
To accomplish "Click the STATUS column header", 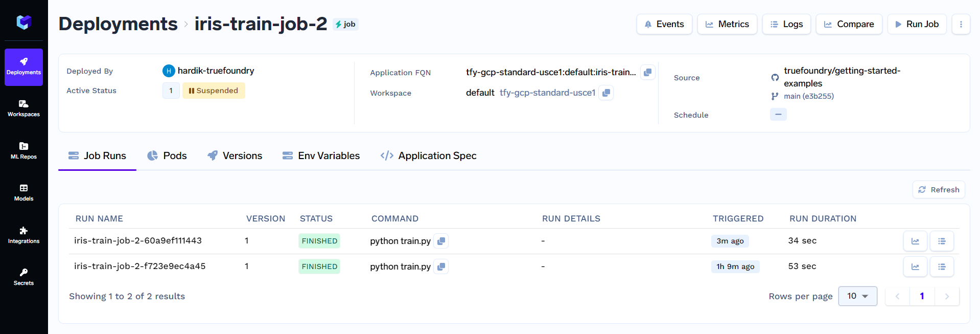I will pyautogui.click(x=316, y=218).
